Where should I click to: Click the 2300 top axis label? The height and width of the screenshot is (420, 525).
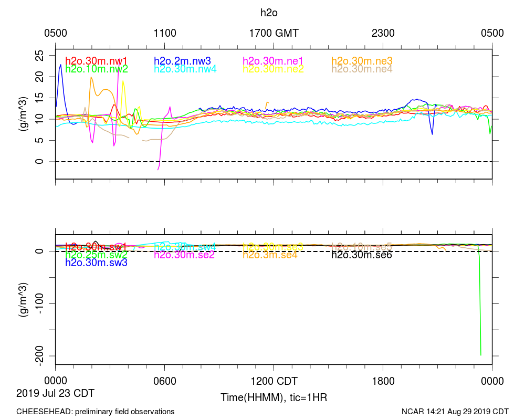[x=383, y=33]
